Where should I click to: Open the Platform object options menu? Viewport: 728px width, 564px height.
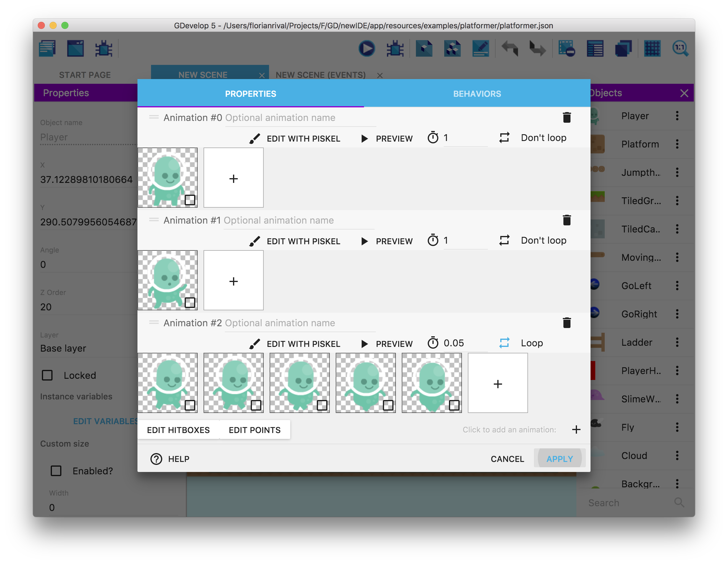click(677, 144)
